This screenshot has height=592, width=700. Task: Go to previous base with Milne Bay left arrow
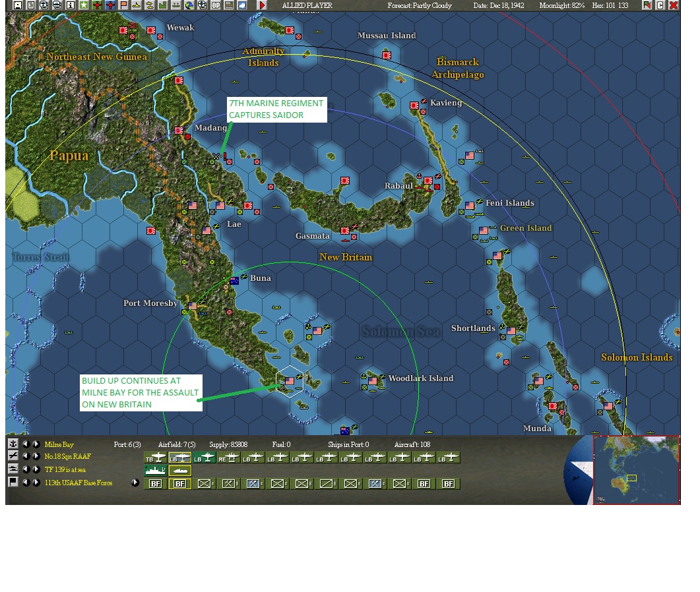pyautogui.click(x=26, y=444)
